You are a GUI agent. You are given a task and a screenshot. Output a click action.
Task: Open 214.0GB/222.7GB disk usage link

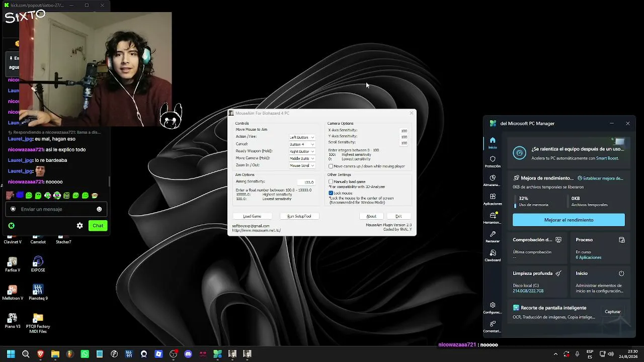click(x=528, y=291)
